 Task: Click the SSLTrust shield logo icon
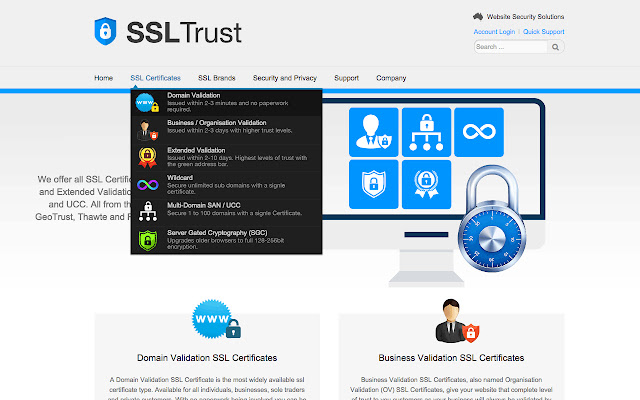point(105,31)
